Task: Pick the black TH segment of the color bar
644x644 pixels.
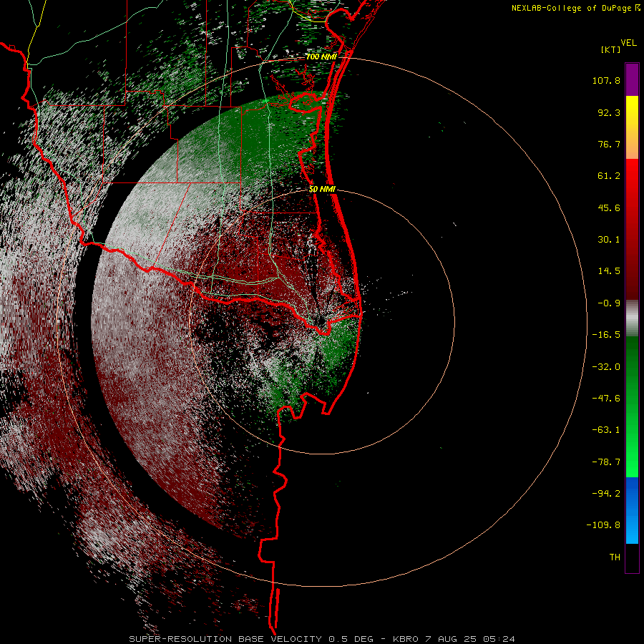Action: (x=632, y=557)
